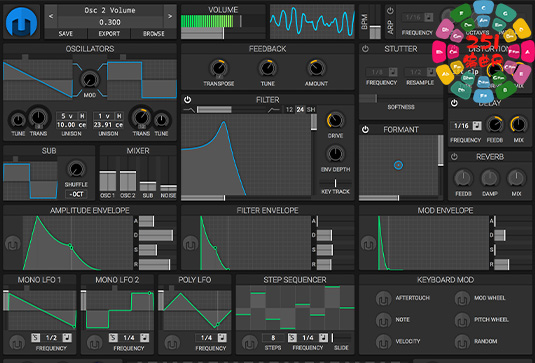Open Mono LFO 1 S sync-type selector
Viewport: 535px width, 363px height.
tap(36, 338)
